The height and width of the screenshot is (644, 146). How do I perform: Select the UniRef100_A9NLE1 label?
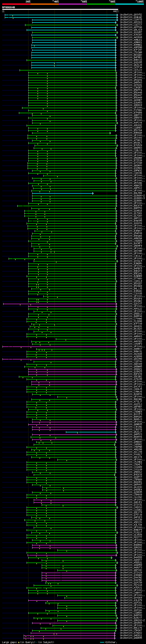[131, 40]
